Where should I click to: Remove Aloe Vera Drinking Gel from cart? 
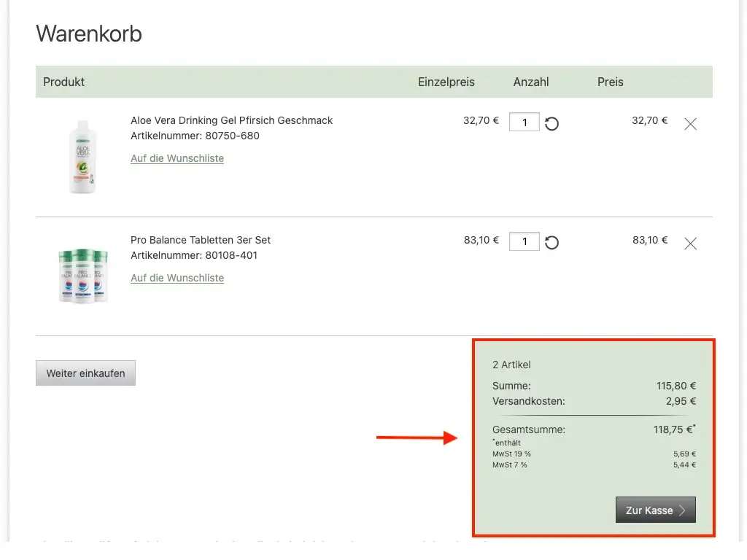coord(690,124)
